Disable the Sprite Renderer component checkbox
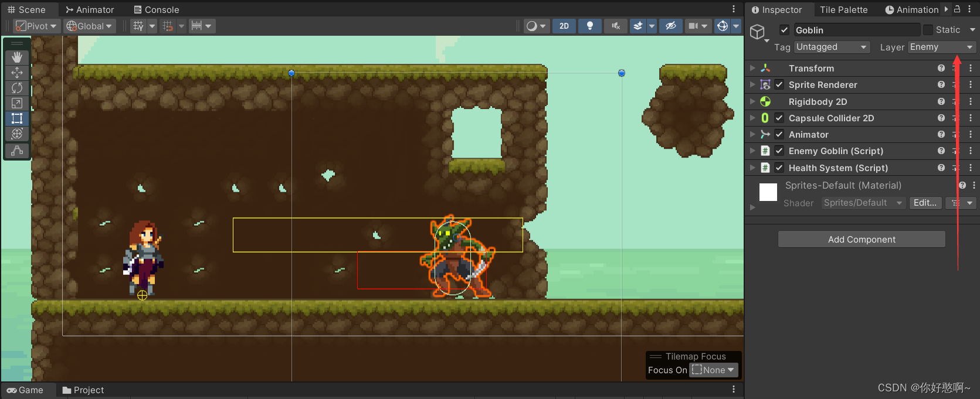980x399 pixels. [779, 84]
